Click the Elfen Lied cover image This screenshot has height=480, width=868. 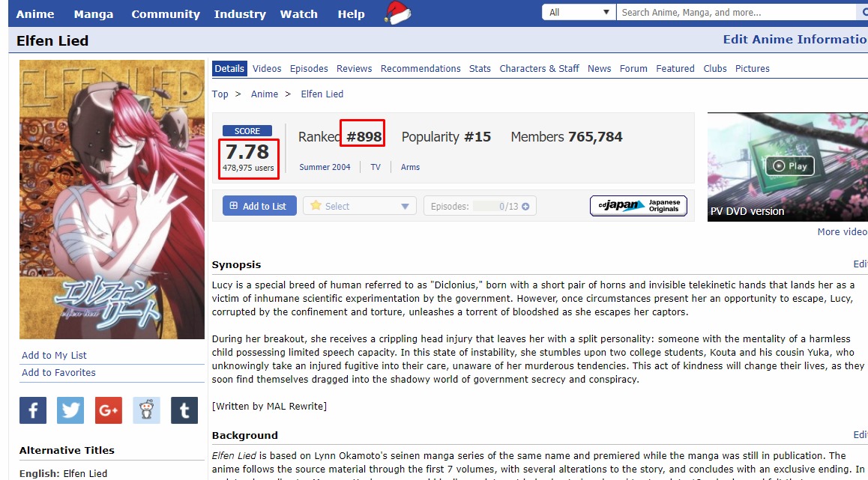click(112, 199)
